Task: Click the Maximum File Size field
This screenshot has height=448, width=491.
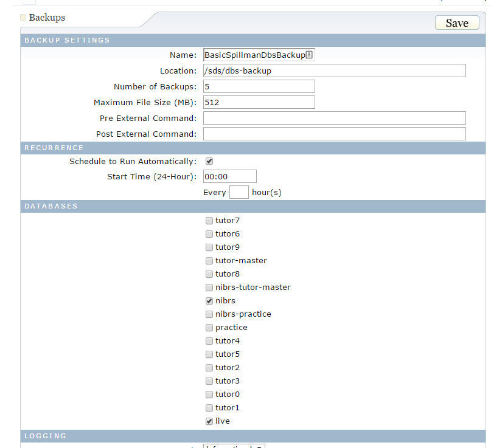Action: click(x=259, y=102)
